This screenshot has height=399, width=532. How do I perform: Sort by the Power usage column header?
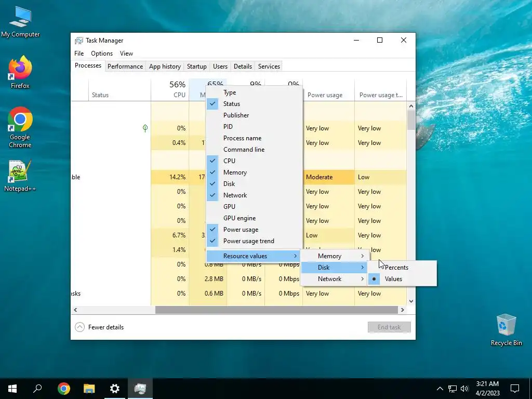[x=328, y=90]
